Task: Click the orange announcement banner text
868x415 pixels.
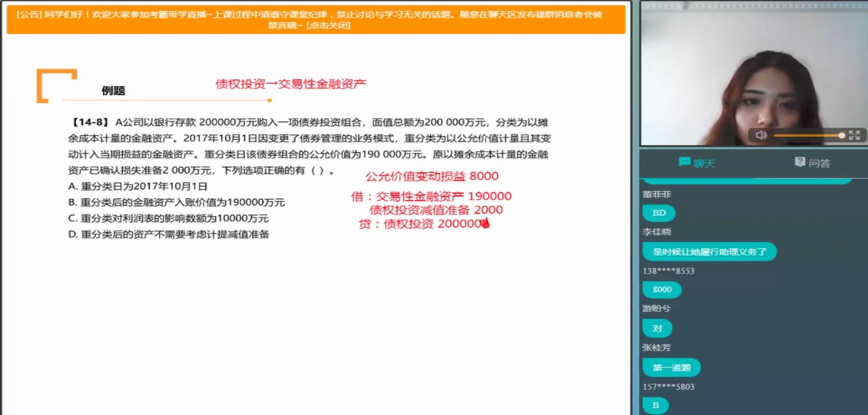Action: coord(315,14)
